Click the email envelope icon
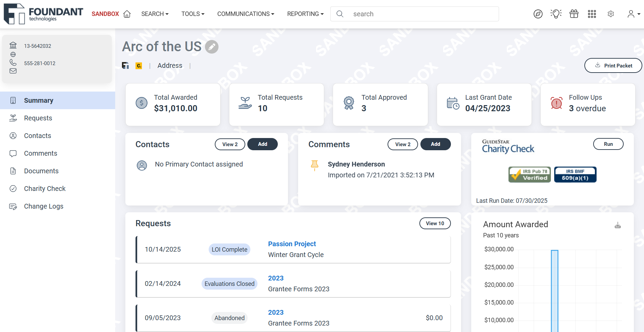Image resolution: width=644 pixels, height=332 pixels. 13,71
